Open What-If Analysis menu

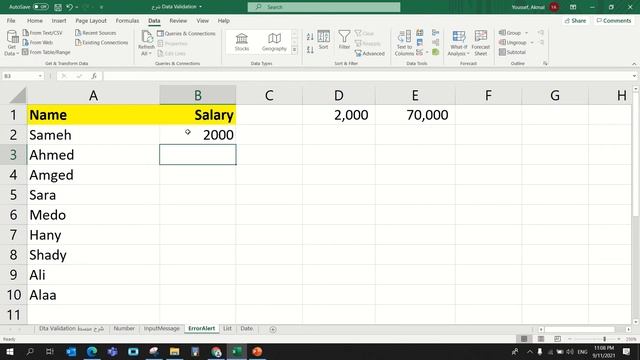coord(458,43)
